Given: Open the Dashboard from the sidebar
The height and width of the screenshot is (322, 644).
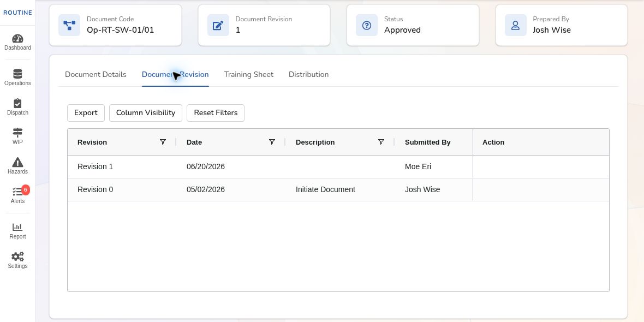Looking at the screenshot, I should 17,43.
